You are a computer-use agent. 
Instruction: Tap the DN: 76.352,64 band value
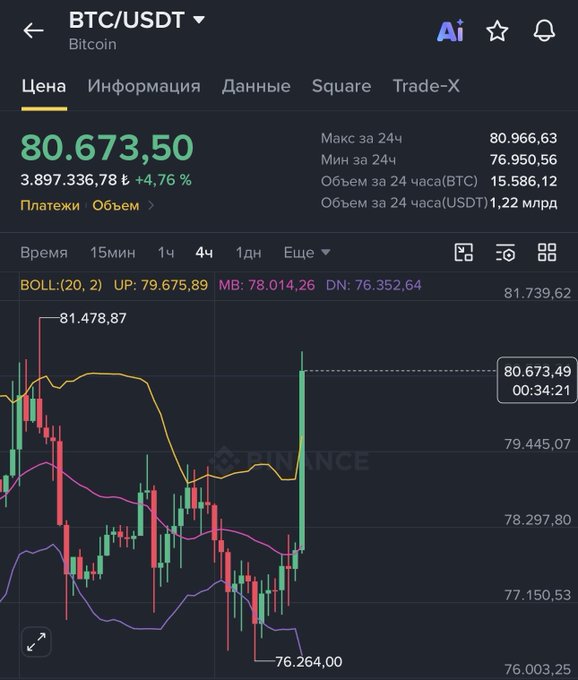[373, 285]
